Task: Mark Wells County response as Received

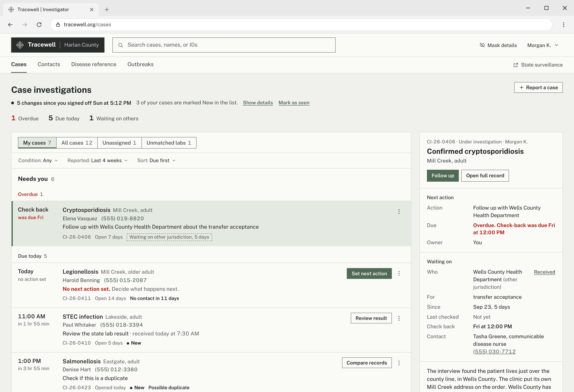Action: (x=544, y=272)
